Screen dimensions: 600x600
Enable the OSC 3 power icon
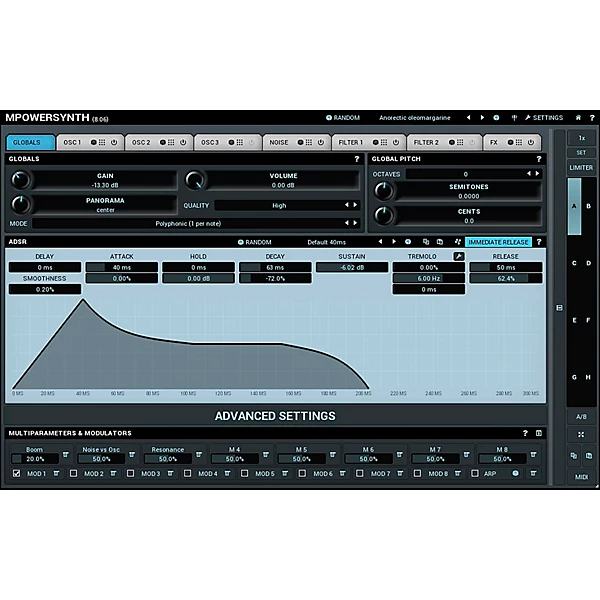tap(251, 142)
